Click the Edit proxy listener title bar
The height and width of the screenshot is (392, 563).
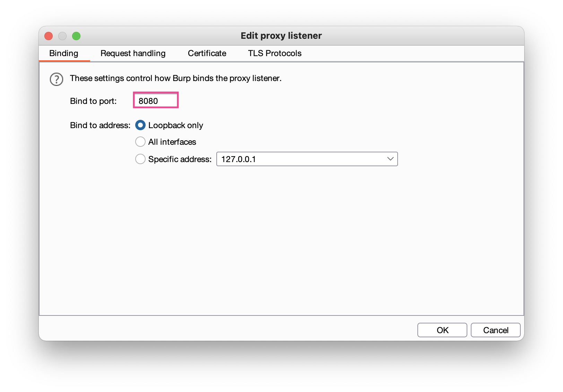click(281, 36)
